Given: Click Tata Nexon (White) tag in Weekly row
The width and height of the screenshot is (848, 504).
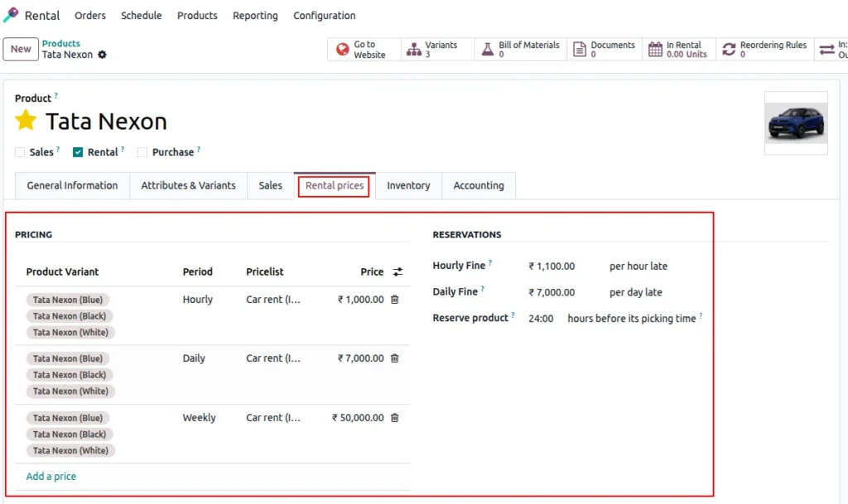Looking at the screenshot, I should coord(70,450).
